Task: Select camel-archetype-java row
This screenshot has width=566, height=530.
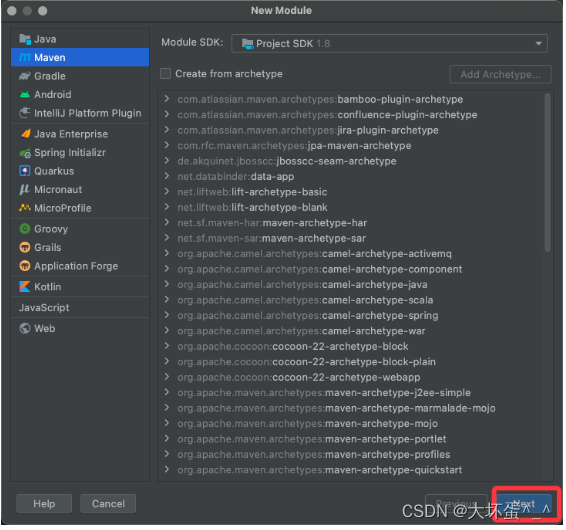Action: click(x=351, y=284)
